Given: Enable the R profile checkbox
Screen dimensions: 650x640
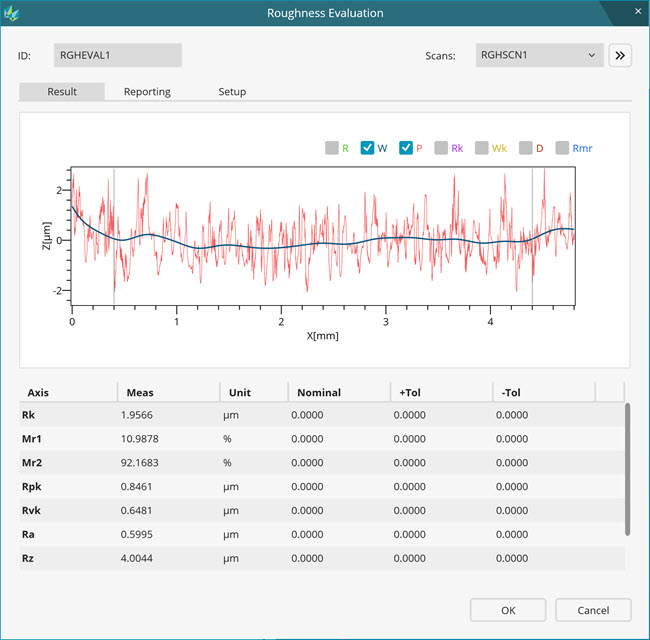Looking at the screenshot, I should 332,148.
